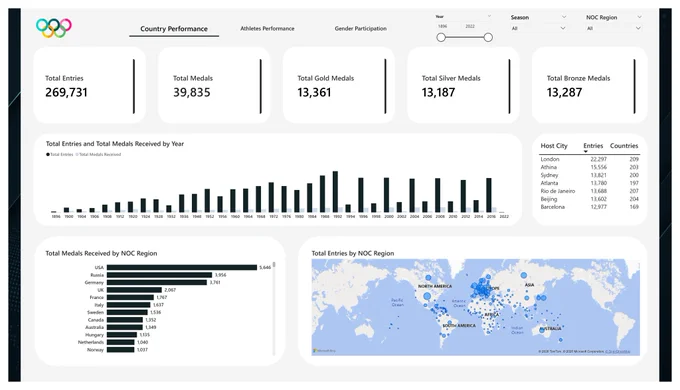Image resolution: width=680 pixels, height=390 pixels.
Task: Click the 2016 entries bar in yearly chart
Action: 489,195
